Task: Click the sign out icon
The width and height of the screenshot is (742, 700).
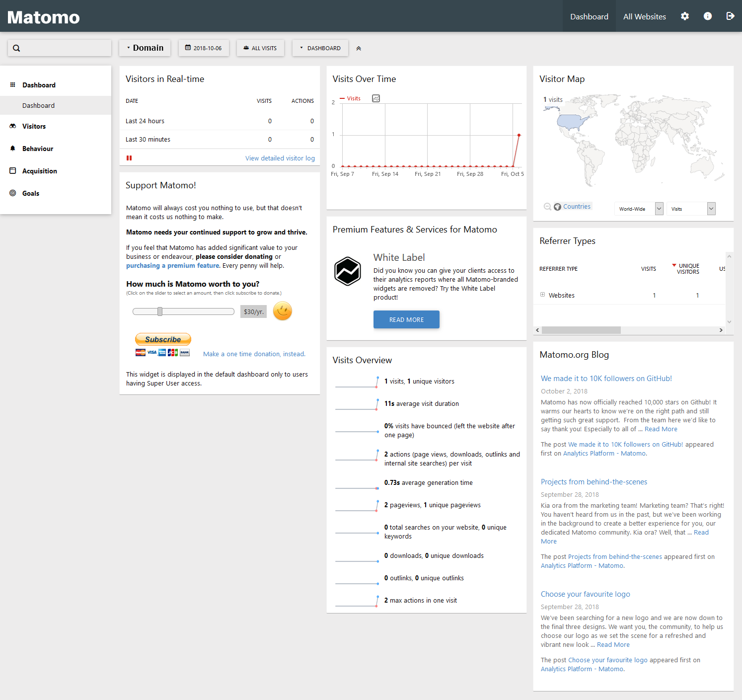Action: [x=730, y=16]
